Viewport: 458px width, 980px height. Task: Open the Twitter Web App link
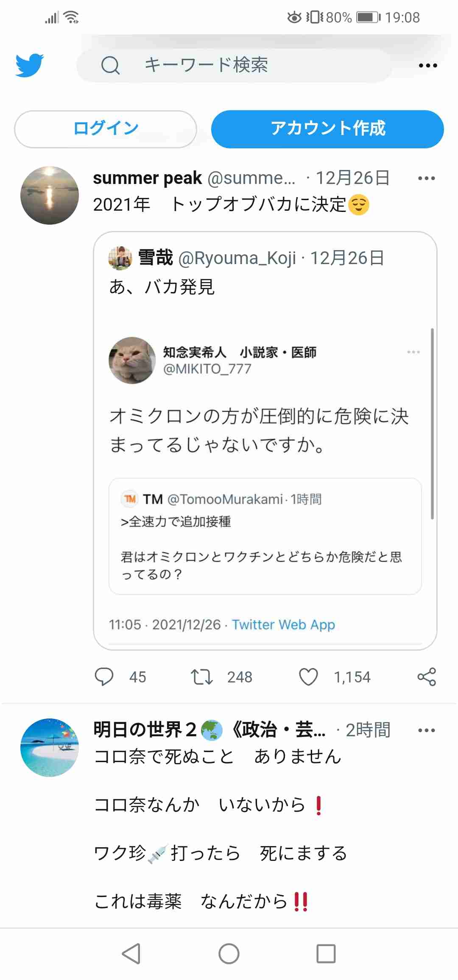[x=283, y=624]
